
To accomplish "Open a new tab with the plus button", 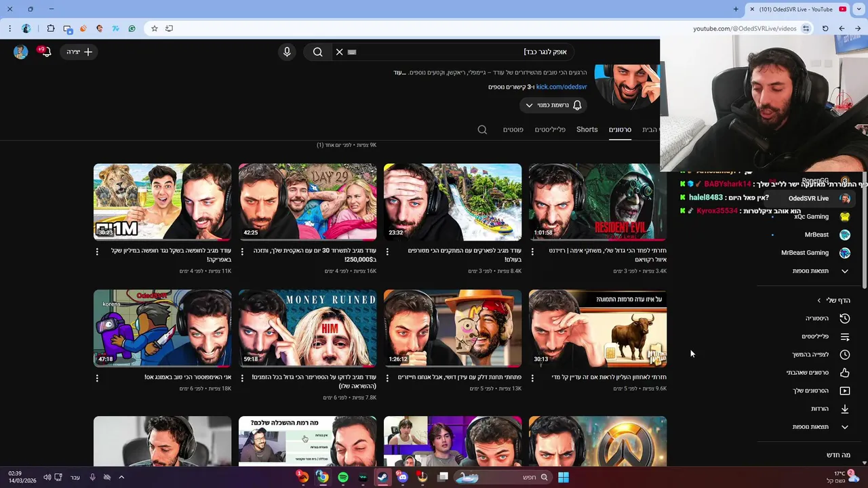I will point(736,9).
